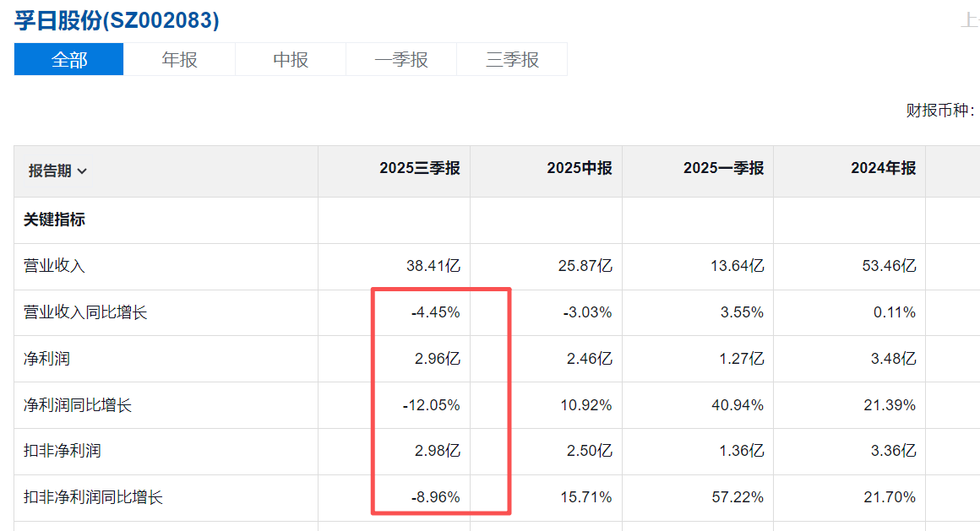Click the 孚日股份(SZ002083) stock title
The image size is (980, 531).
117,21
